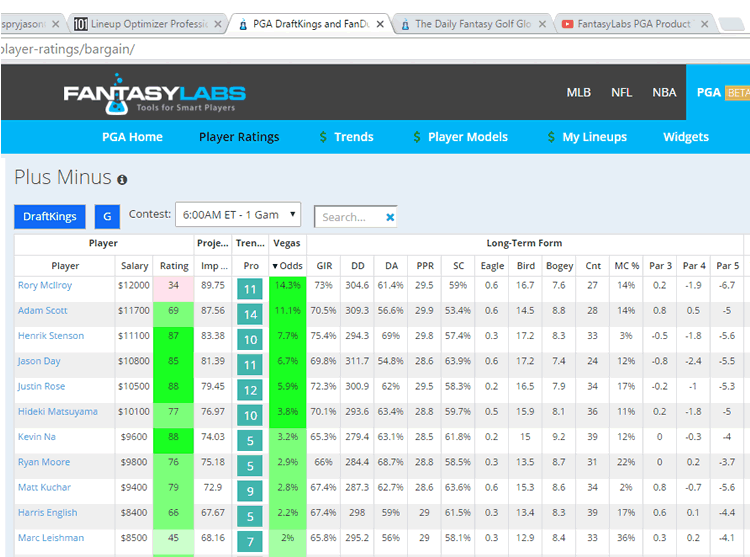The width and height of the screenshot is (750, 557).
Task: Click Rory McIlroy's pink rating cell 34
Action: [x=174, y=289]
